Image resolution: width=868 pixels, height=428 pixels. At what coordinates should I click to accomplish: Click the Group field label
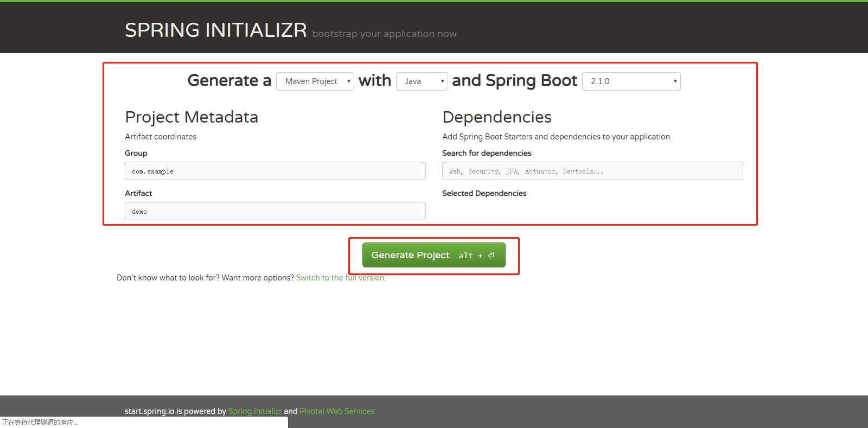tap(136, 153)
